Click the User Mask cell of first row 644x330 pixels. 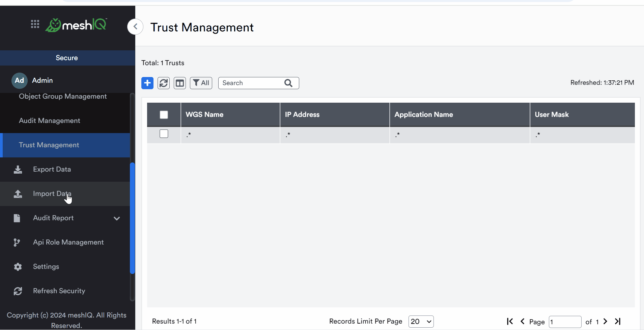point(583,135)
